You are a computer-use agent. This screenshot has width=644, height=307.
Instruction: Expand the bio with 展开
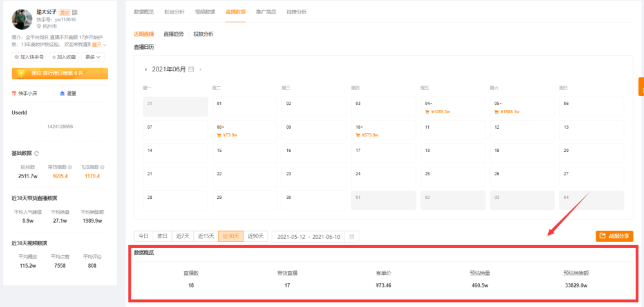point(99,44)
